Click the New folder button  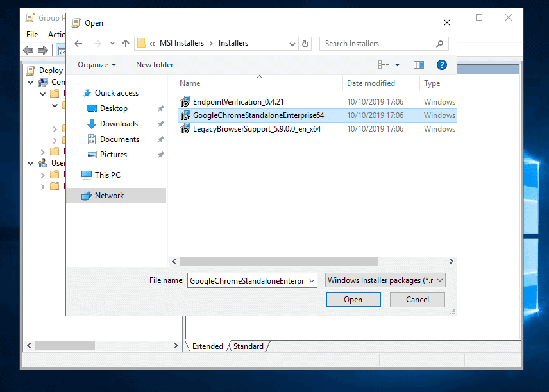pyautogui.click(x=155, y=65)
